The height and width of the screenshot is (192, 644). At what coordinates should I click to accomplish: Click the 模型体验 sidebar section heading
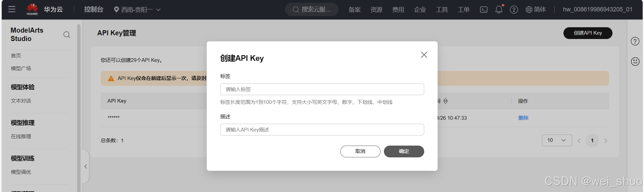pos(22,87)
